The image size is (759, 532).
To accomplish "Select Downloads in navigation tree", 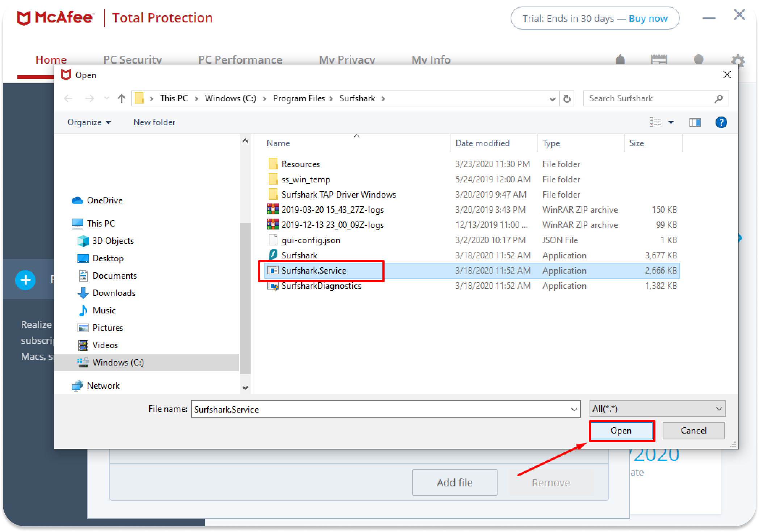I will [x=114, y=293].
